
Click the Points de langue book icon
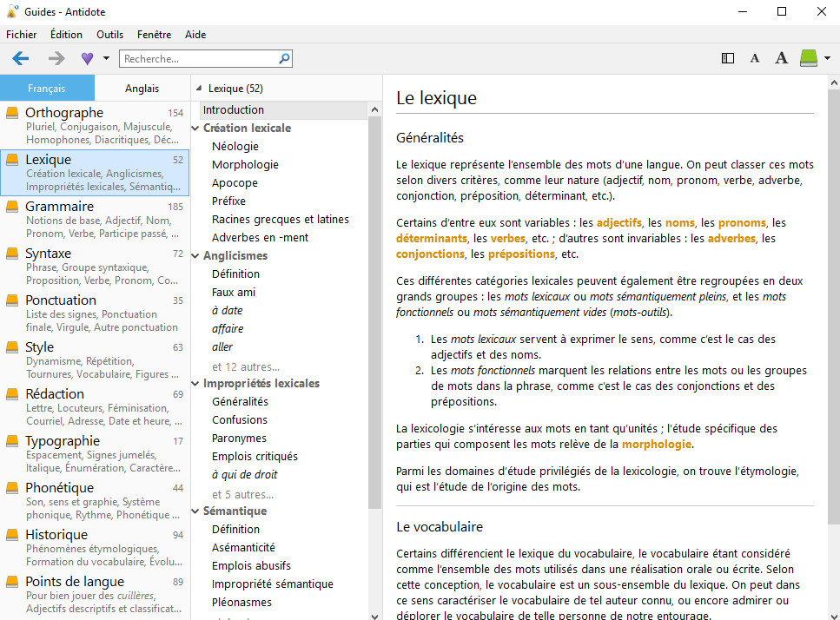click(x=12, y=582)
